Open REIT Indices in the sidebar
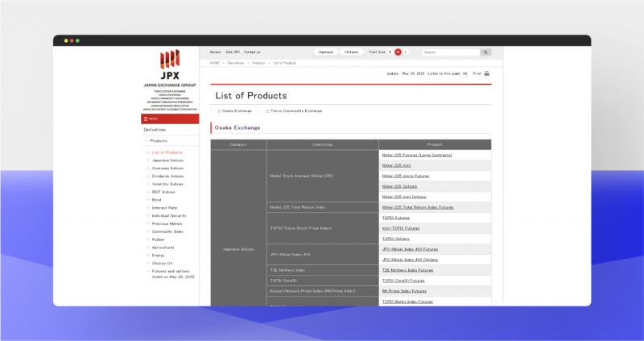 163,192
